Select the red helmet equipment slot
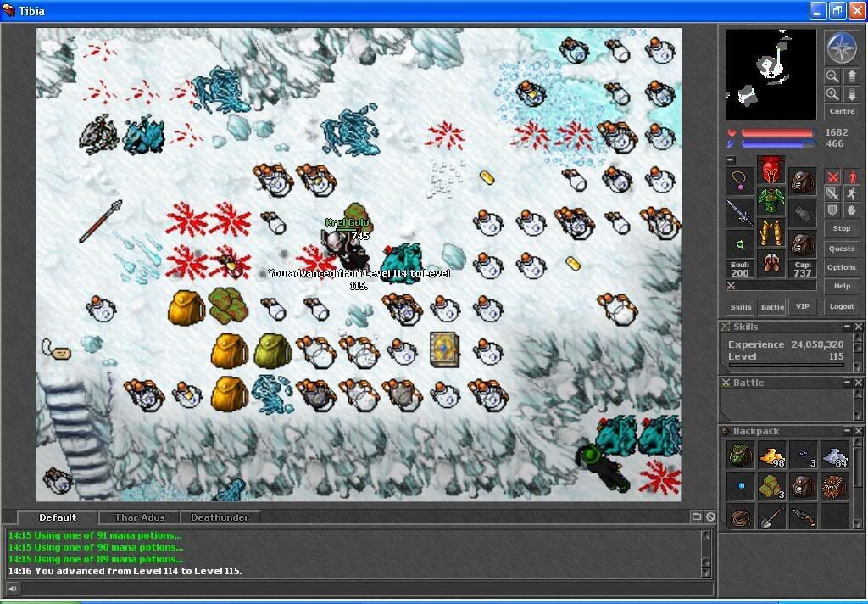The width and height of the screenshot is (868, 604). [771, 170]
